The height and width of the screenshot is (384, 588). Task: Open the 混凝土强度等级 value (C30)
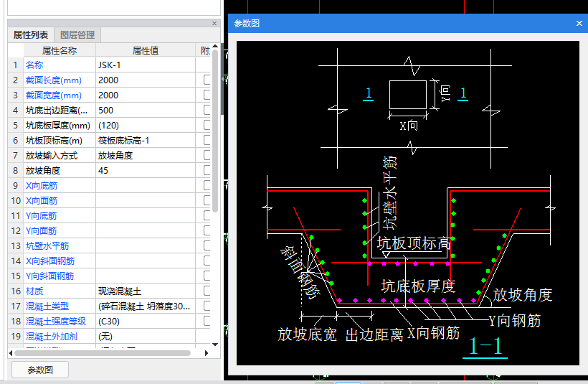click(x=146, y=321)
